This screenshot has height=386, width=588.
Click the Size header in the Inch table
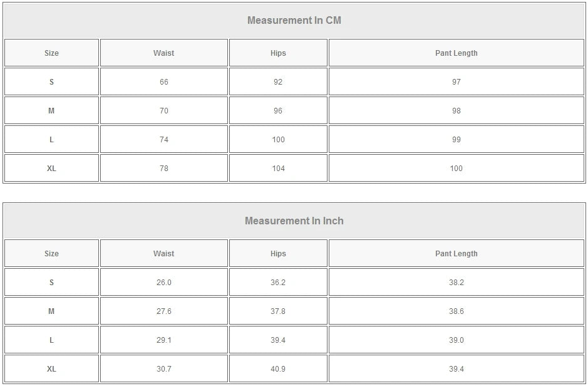[51, 254]
